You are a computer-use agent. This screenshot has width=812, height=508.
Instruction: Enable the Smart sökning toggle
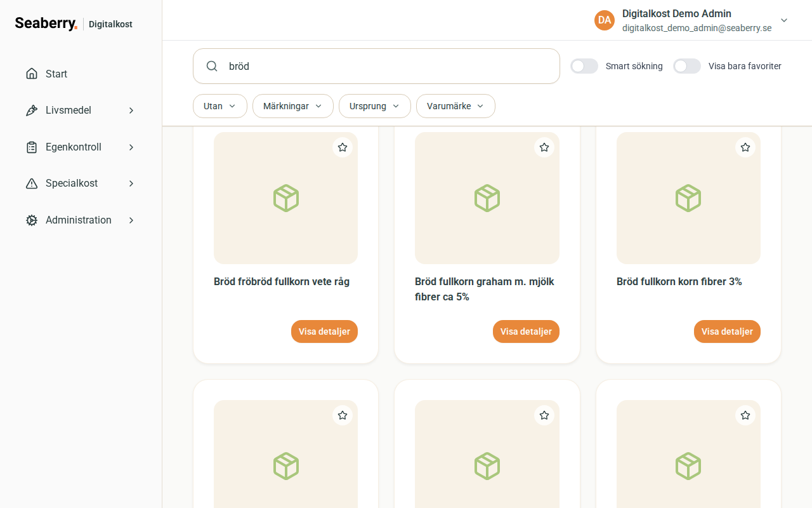click(x=584, y=66)
